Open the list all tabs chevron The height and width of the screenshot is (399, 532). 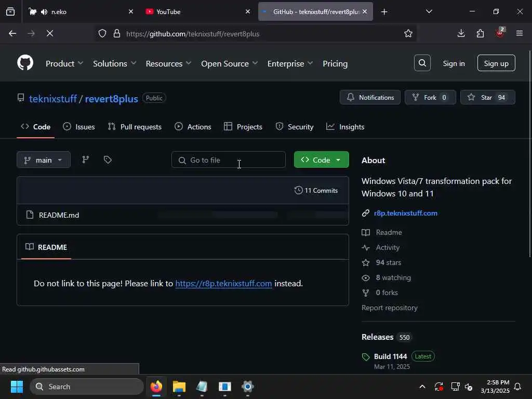429,11
